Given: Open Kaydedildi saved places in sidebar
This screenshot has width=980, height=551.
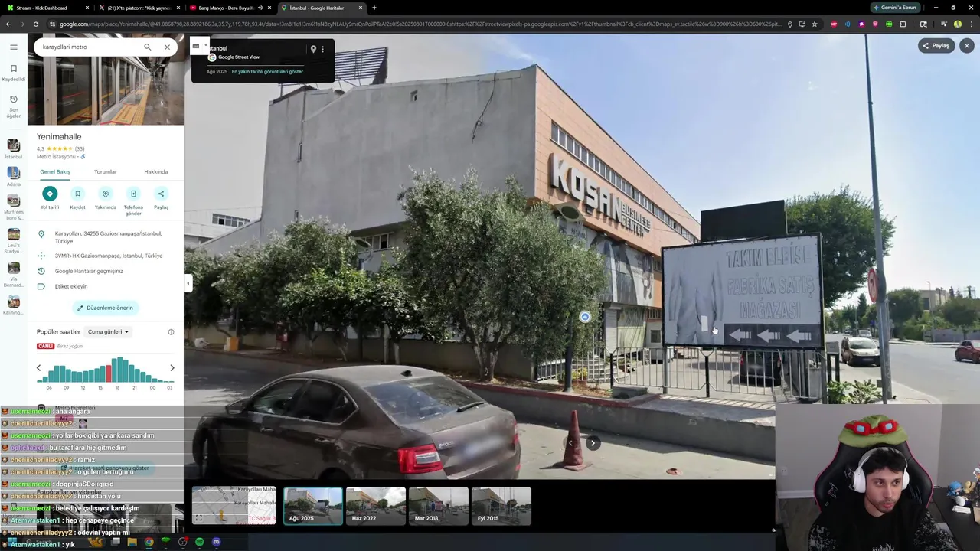Looking at the screenshot, I should (13, 73).
